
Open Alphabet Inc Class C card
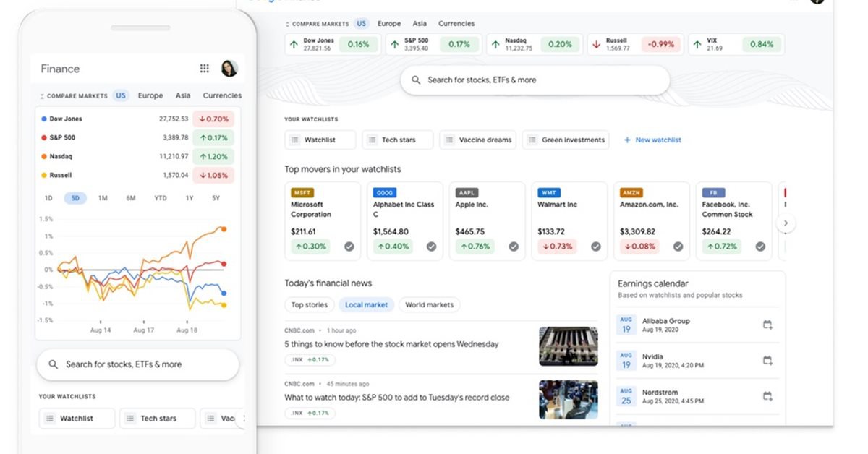405,220
